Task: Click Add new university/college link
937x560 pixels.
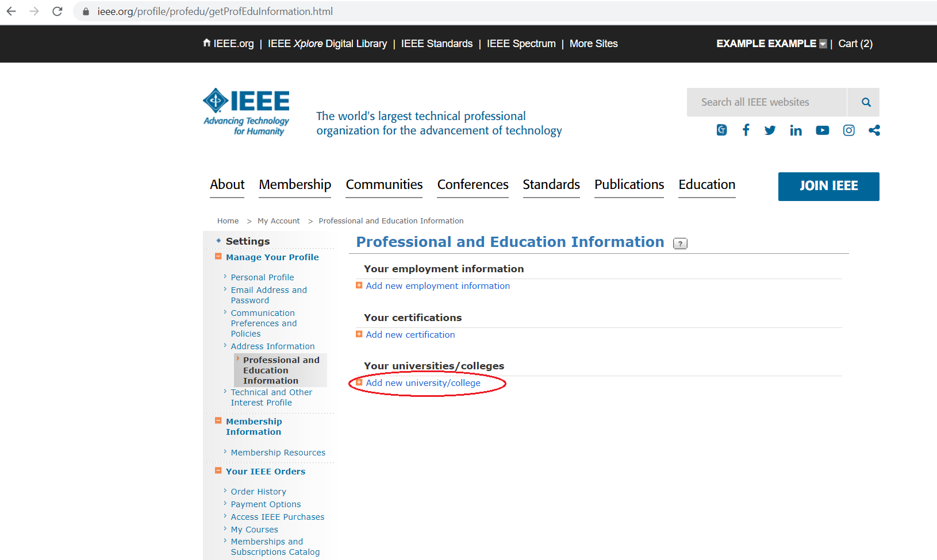Action: 423,383
